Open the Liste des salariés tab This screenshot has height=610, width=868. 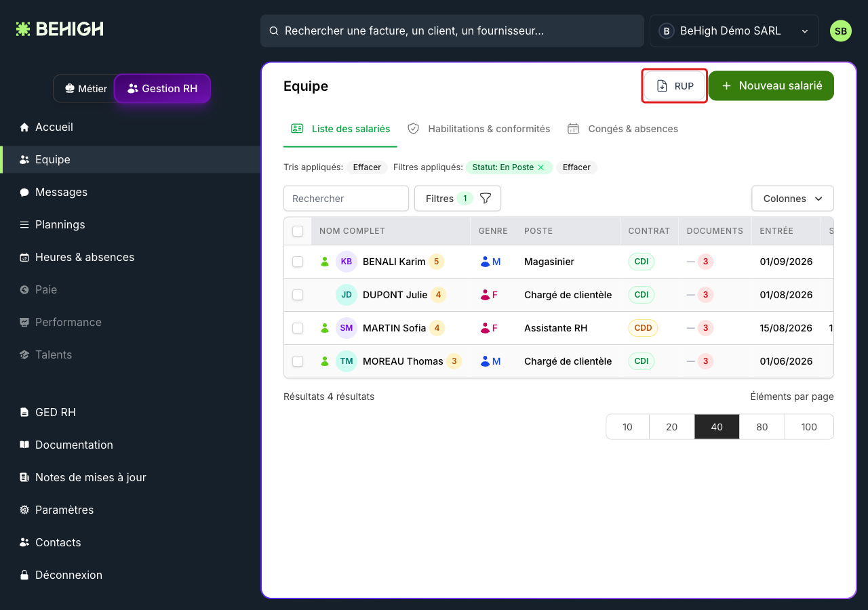[340, 129]
